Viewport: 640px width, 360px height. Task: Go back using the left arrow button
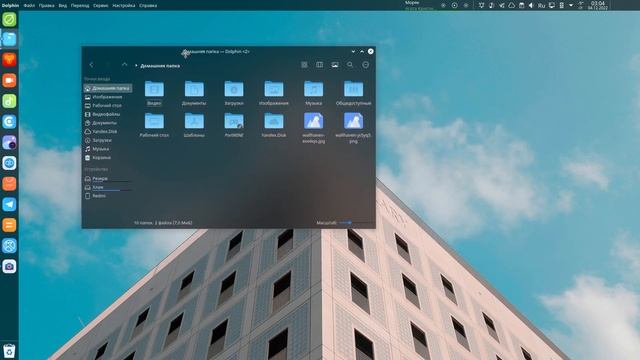click(91, 65)
